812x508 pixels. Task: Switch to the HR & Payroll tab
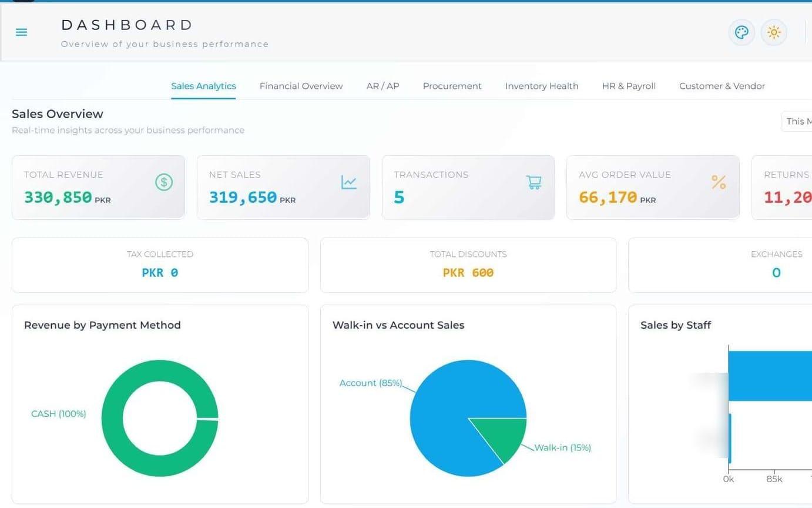click(629, 86)
